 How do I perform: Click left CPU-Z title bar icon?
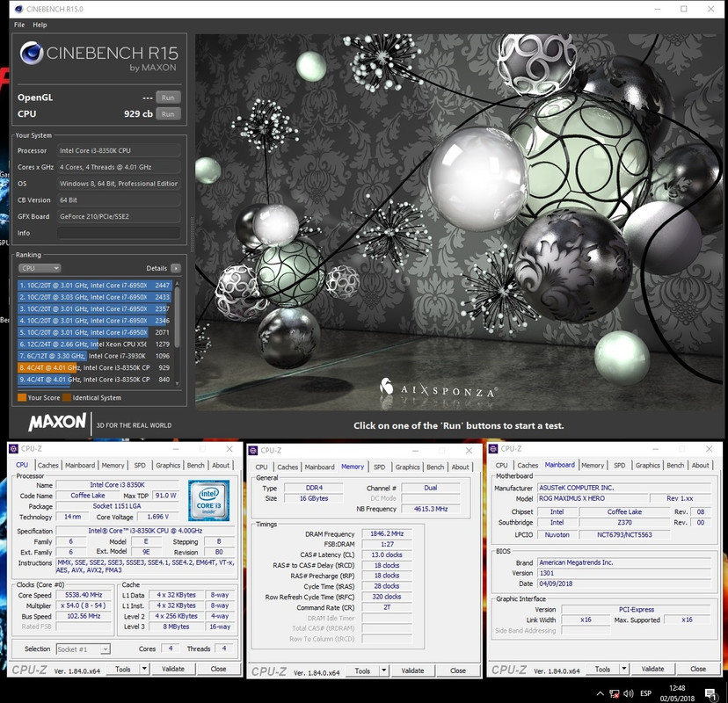click(13, 449)
